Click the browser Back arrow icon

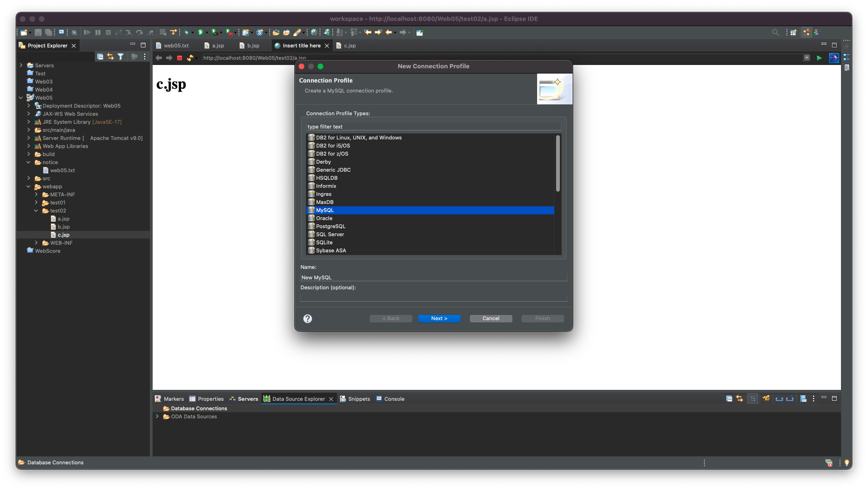159,58
